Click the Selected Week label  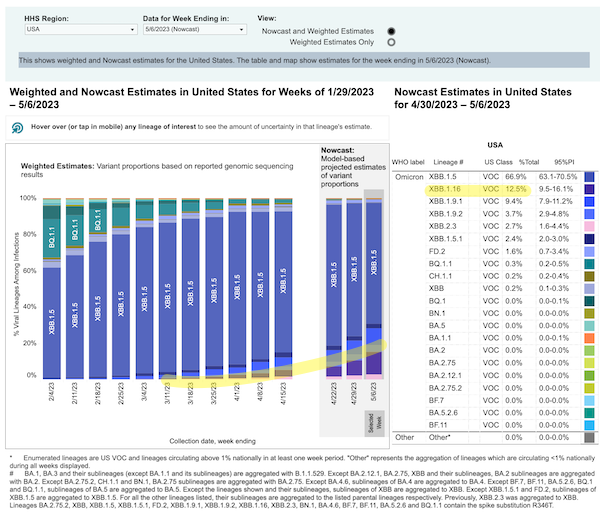point(374,423)
